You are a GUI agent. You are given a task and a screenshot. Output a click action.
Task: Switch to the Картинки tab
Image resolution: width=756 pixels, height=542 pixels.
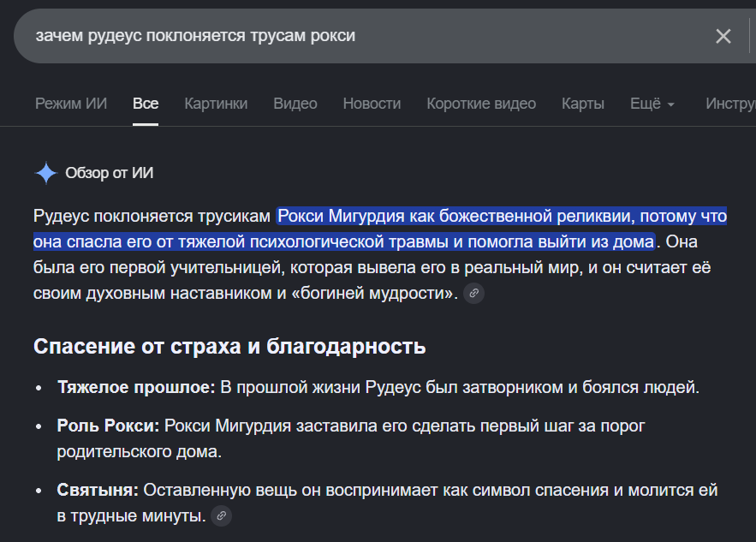click(x=216, y=104)
